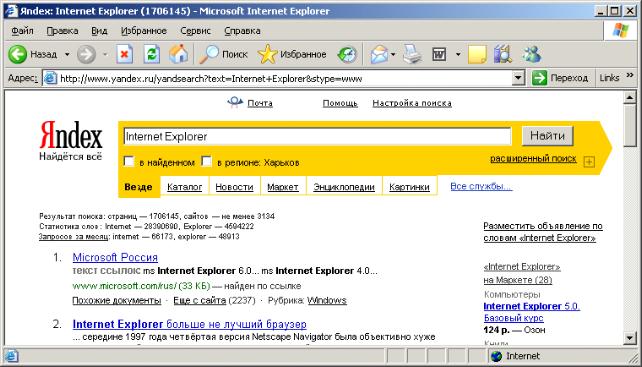The width and height of the screenshot is (642, 367).
Task: Switch to the Новости tab
Action: click(234, 187)
